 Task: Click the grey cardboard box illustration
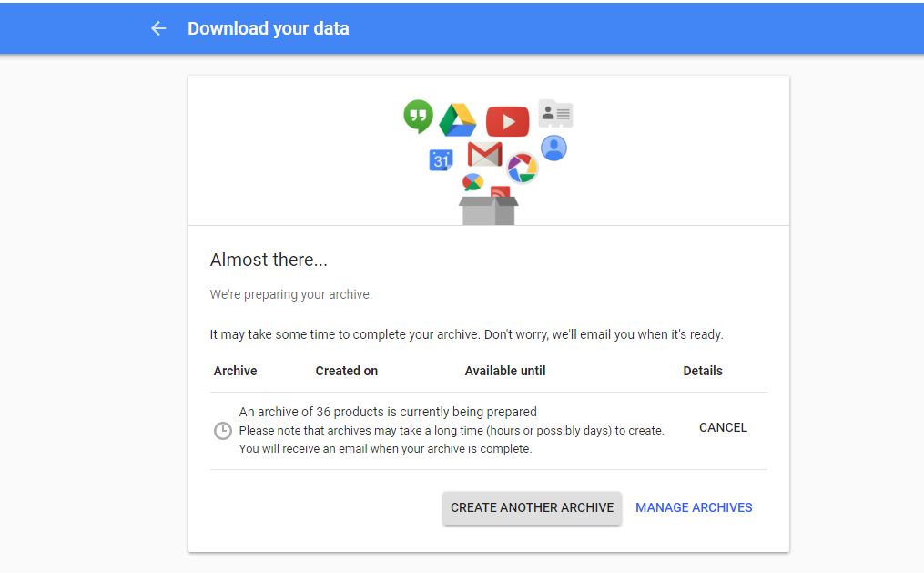[x=489, y=210]
